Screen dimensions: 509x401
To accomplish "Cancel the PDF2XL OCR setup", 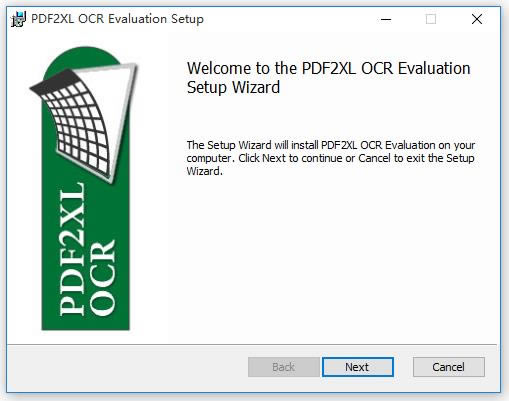I will tap(449, 367).
